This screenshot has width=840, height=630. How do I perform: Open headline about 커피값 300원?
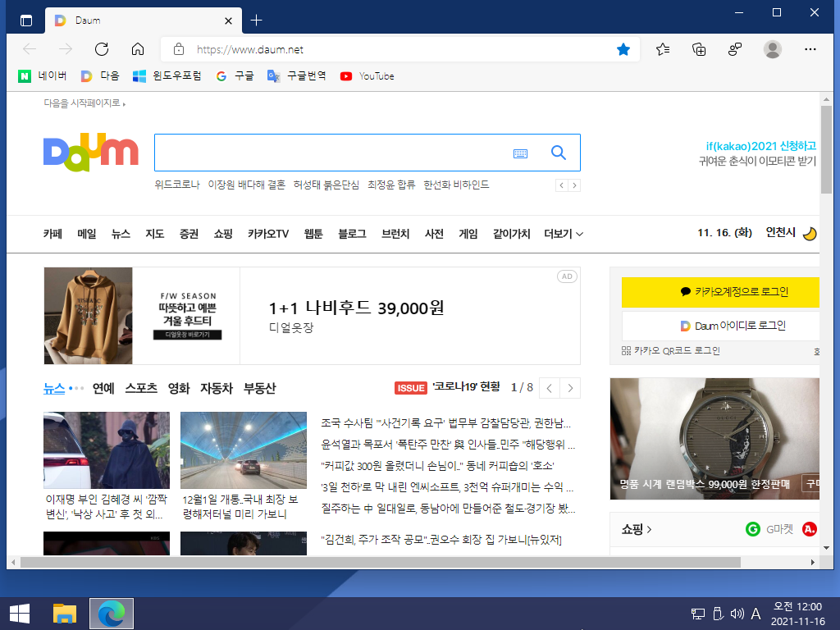point(437,466)
